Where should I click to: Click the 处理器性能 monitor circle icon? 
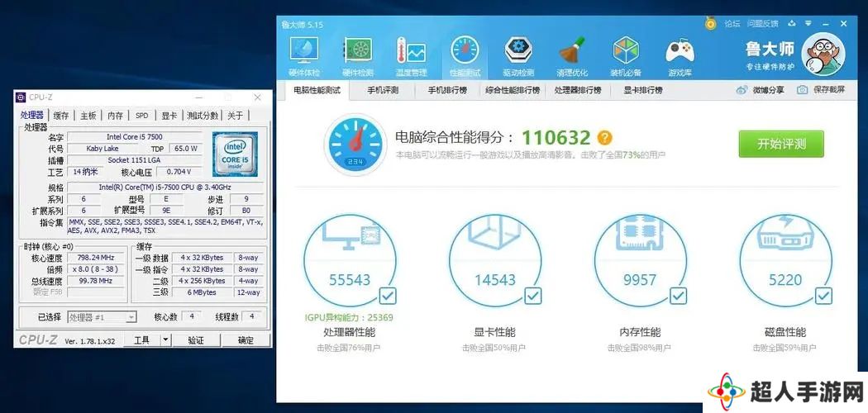[x=349, y=260]
